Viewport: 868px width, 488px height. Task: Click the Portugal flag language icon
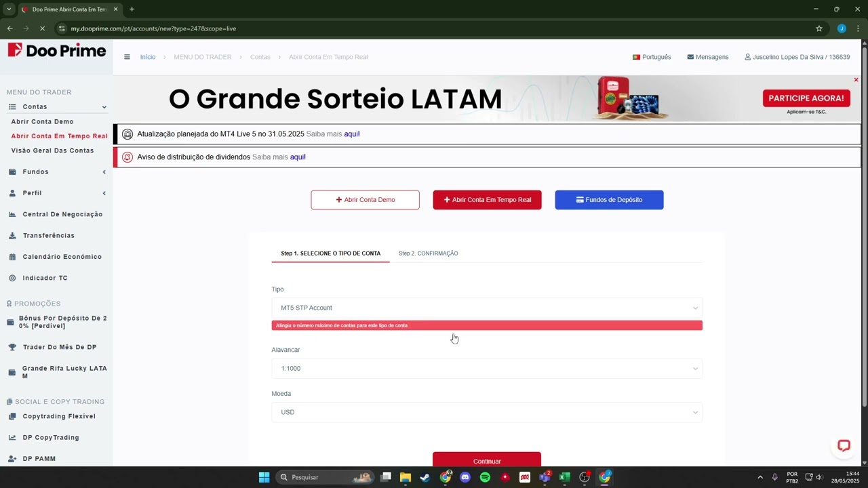[636, 57]
